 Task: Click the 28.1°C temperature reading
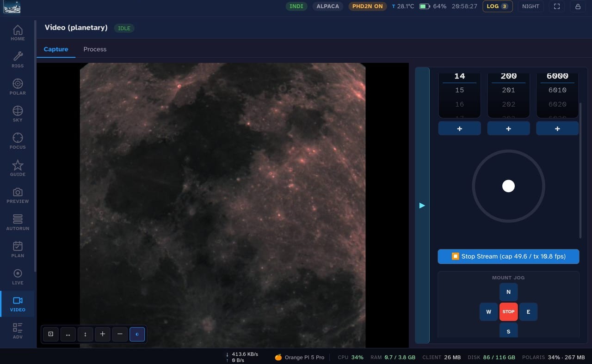403,6
